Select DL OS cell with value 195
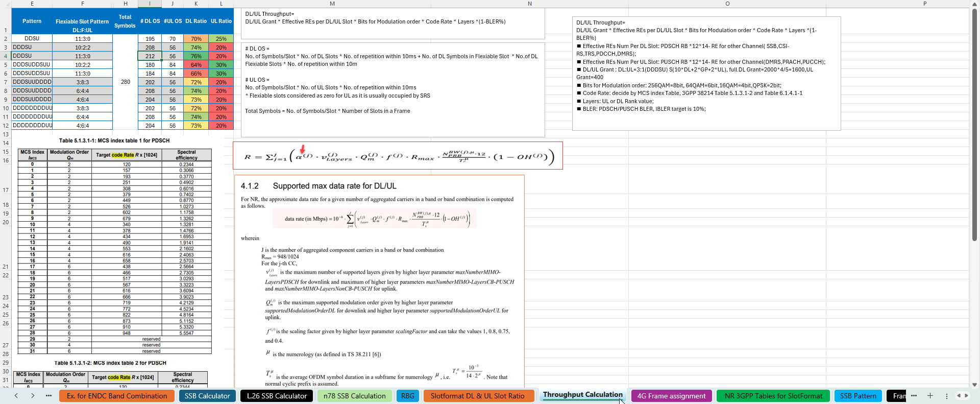The height and width of the screenshot is (404, 980). (x=150, y=39)
